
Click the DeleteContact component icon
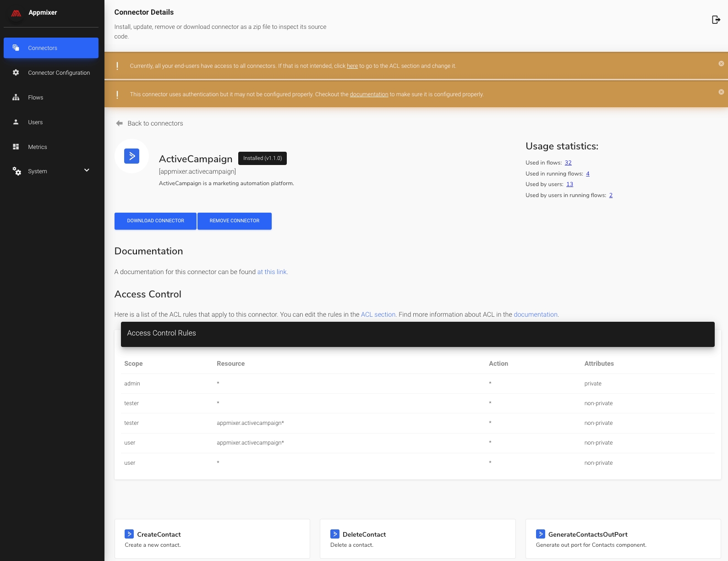tap(335, 534)
